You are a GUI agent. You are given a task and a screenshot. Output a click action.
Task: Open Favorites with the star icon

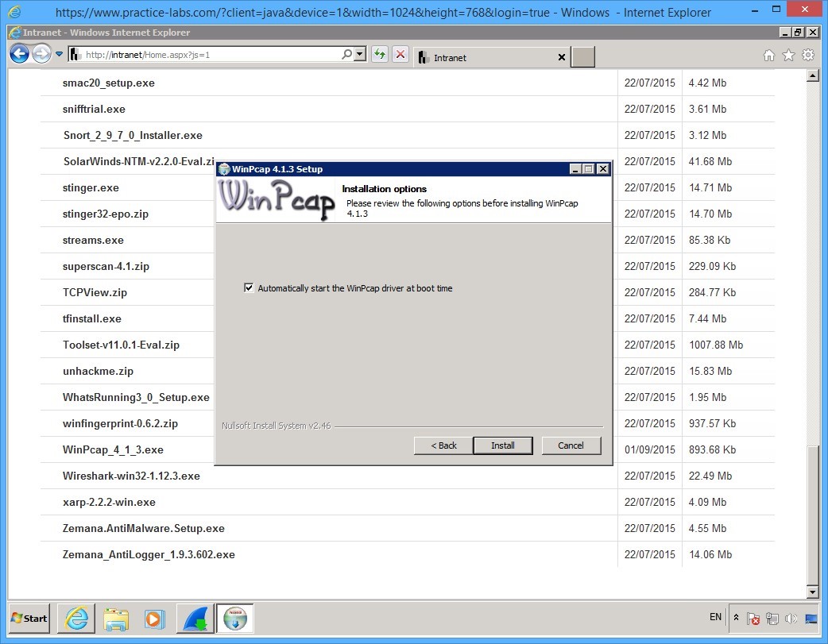(787, 56)
